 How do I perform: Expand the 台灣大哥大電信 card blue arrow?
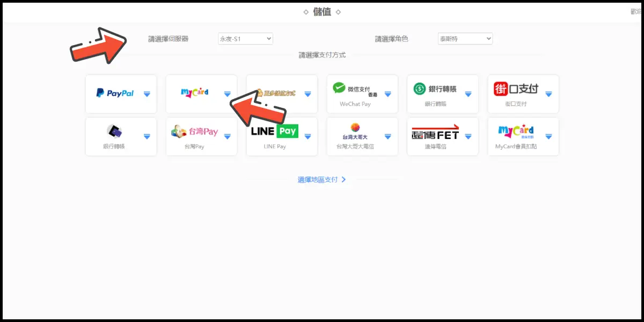388,136
